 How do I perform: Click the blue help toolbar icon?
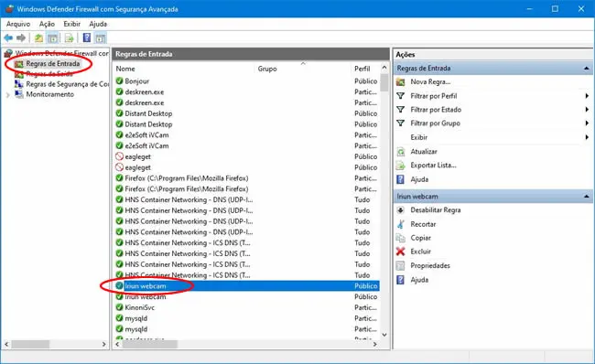(87, 37)
